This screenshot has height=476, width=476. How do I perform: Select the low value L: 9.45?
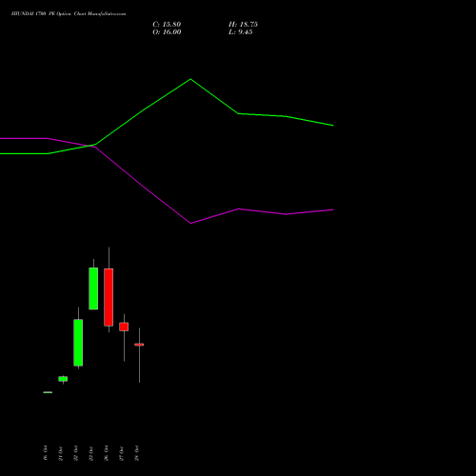[241, 32]
